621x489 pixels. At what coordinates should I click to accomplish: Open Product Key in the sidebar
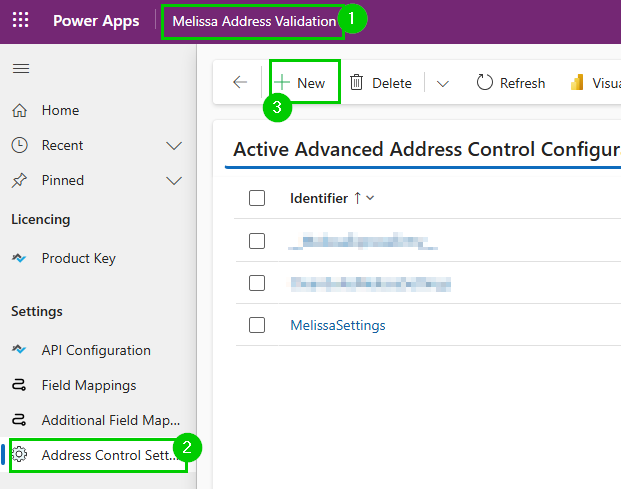click(x=98, y=259)
